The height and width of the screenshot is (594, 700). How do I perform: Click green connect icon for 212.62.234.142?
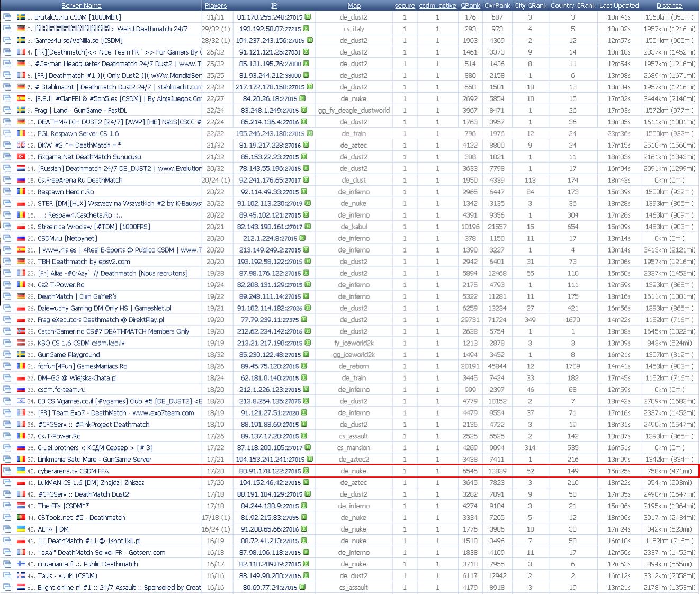click(307, 331)
